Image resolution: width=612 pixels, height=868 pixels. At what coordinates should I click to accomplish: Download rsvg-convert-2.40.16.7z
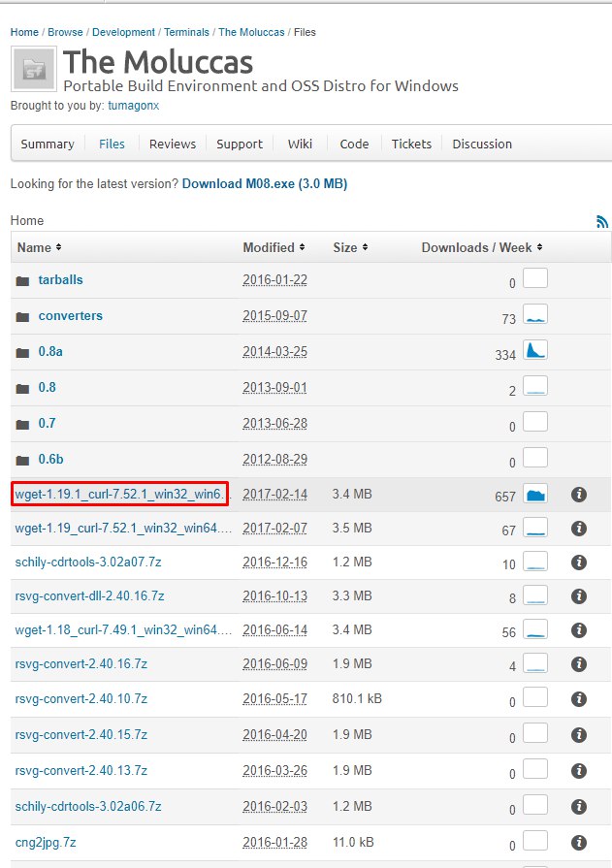81,663
